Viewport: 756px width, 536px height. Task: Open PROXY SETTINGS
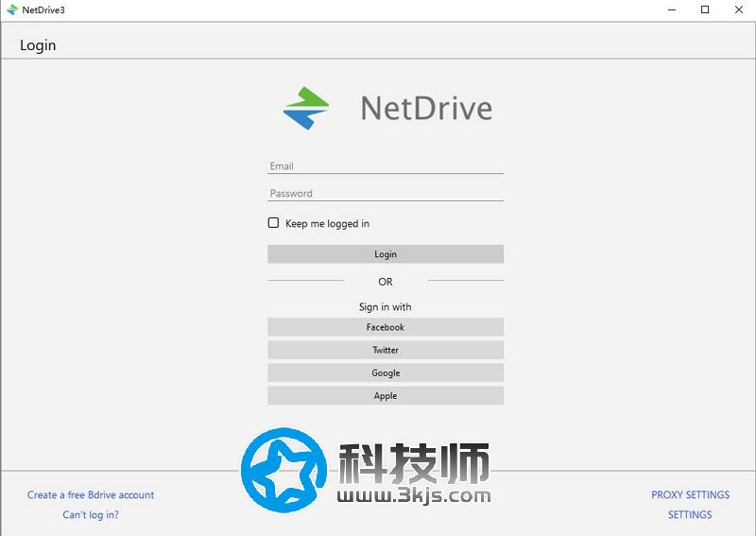click(690, 495)
